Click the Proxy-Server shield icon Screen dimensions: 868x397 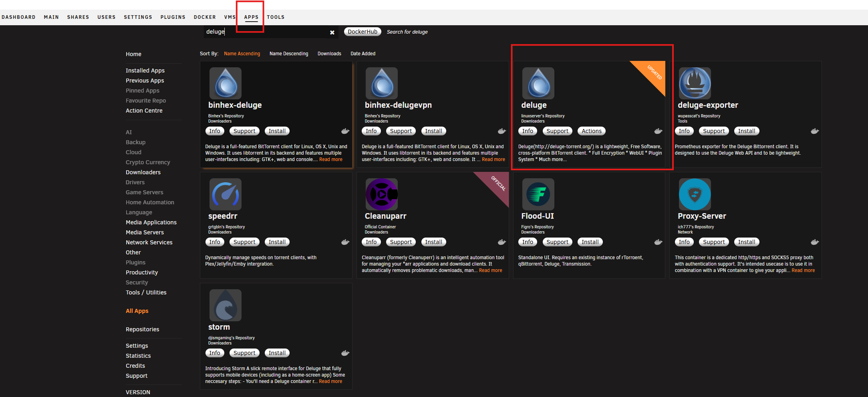(x=695, y=194)
